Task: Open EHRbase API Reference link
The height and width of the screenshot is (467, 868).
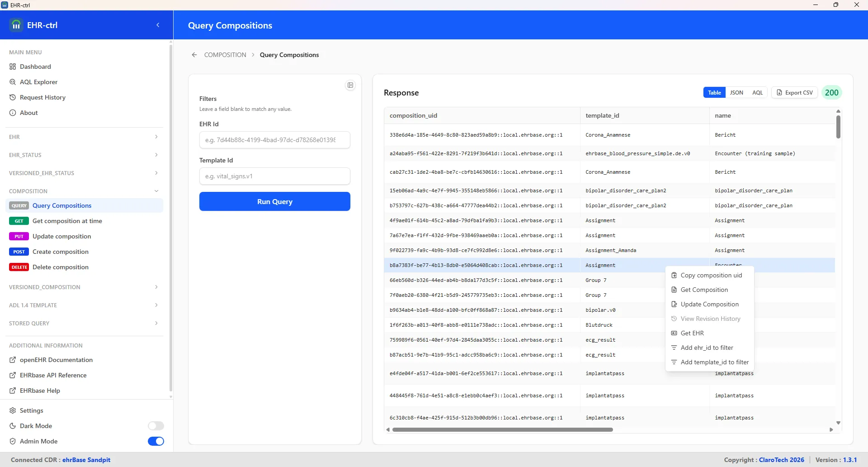Action: pos(53,375)
